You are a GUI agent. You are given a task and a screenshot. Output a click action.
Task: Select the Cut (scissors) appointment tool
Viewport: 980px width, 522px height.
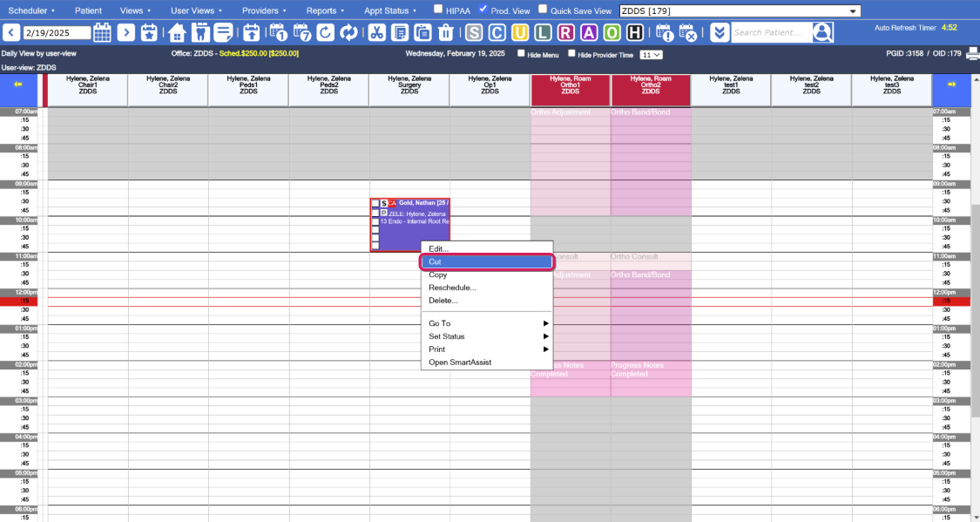pyautogui.click(x=376, y=32)
